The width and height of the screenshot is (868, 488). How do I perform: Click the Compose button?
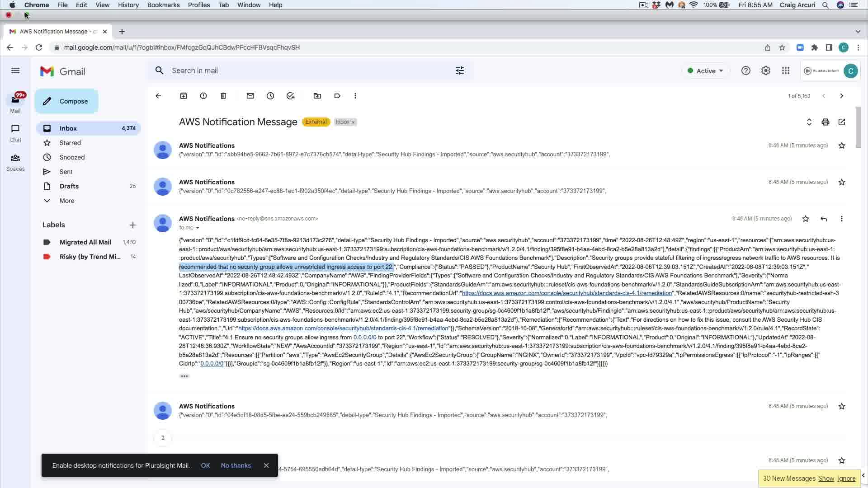point(66,101)
